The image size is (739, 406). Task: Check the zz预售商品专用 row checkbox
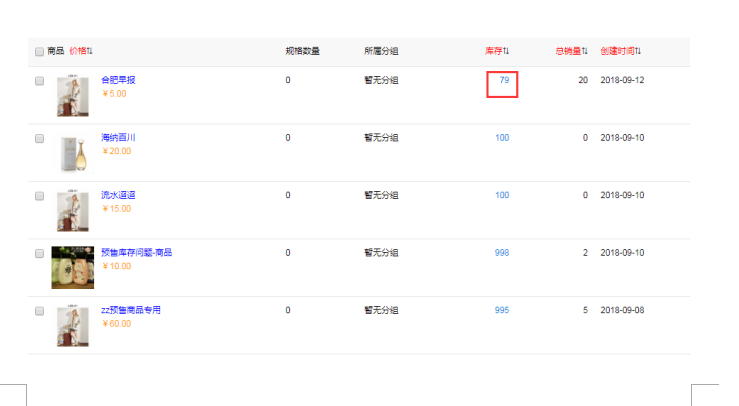coord(39,311)
